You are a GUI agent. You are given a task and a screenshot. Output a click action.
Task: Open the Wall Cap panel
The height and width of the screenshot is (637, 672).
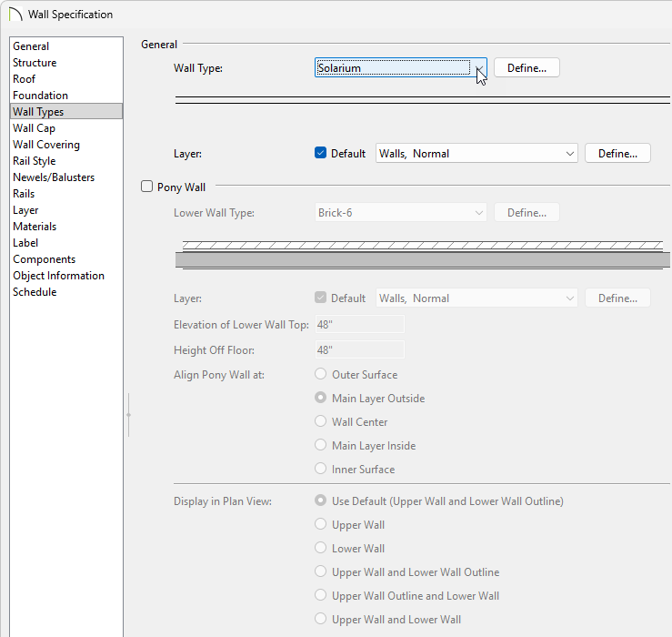pos(34,128)
